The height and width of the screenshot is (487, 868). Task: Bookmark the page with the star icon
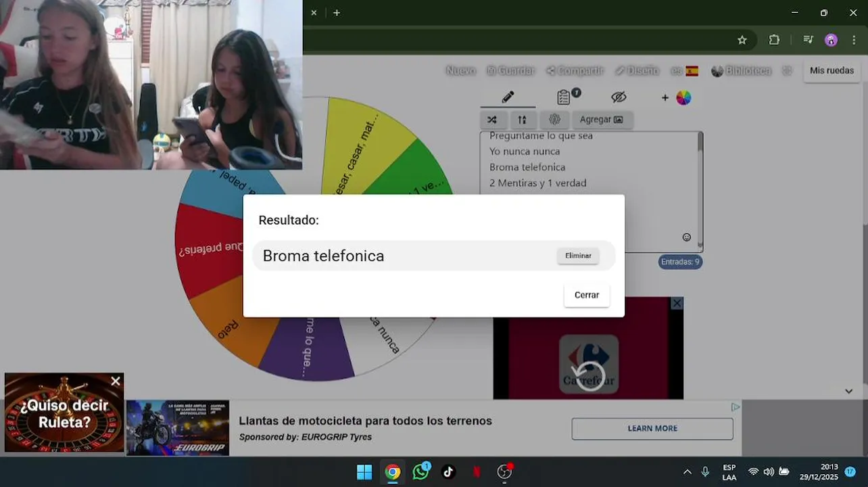coord(742,40)
